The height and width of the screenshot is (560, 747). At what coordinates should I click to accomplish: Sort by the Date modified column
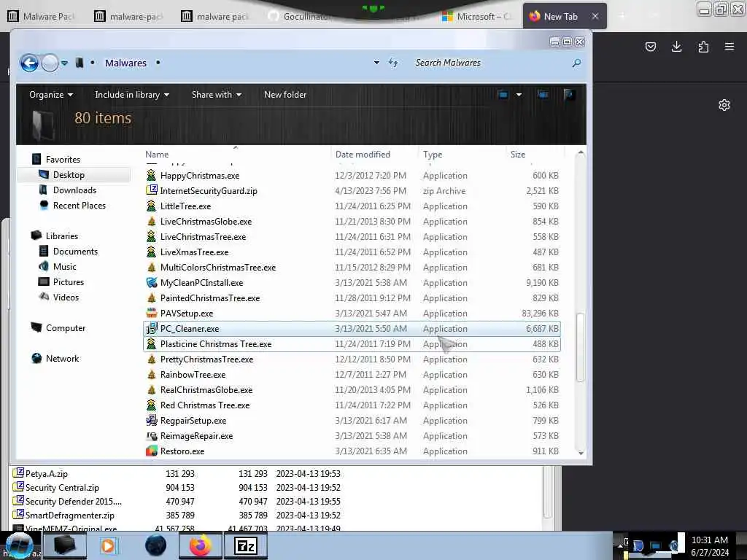point(363,155)
